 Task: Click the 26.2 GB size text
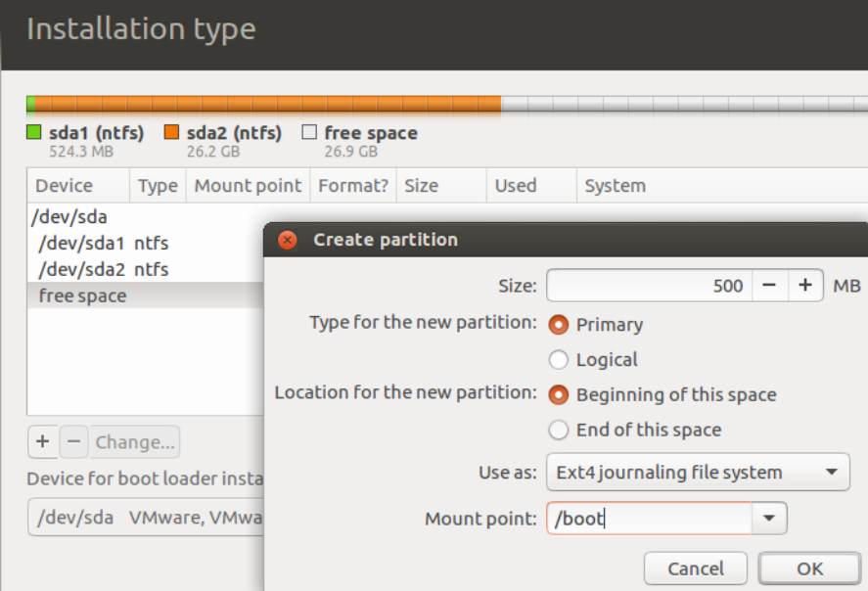coord(213,152)
